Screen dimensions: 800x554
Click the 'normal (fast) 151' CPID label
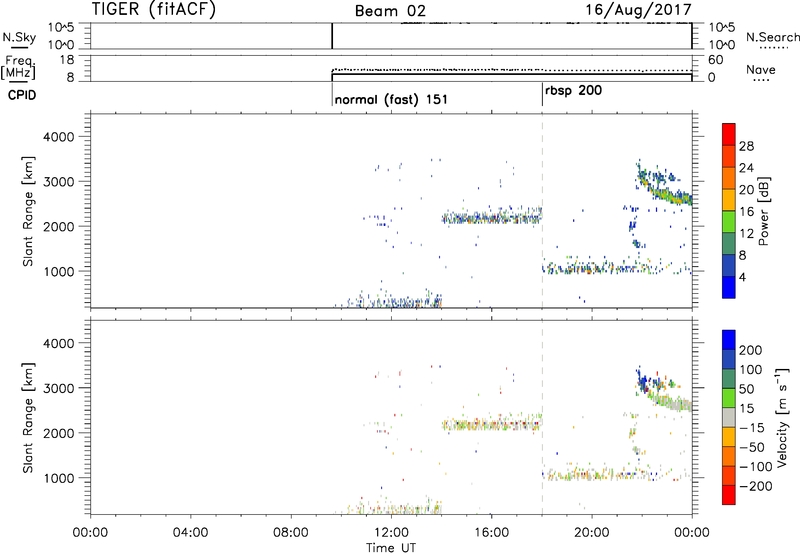click(x=391, y=99)
